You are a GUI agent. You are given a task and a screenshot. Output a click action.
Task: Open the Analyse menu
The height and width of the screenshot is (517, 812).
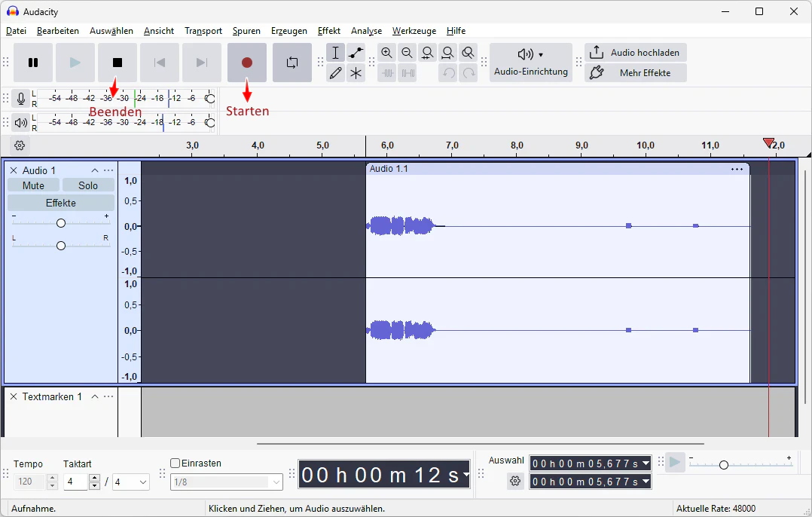pyautogui.click(x=367, y=31)
